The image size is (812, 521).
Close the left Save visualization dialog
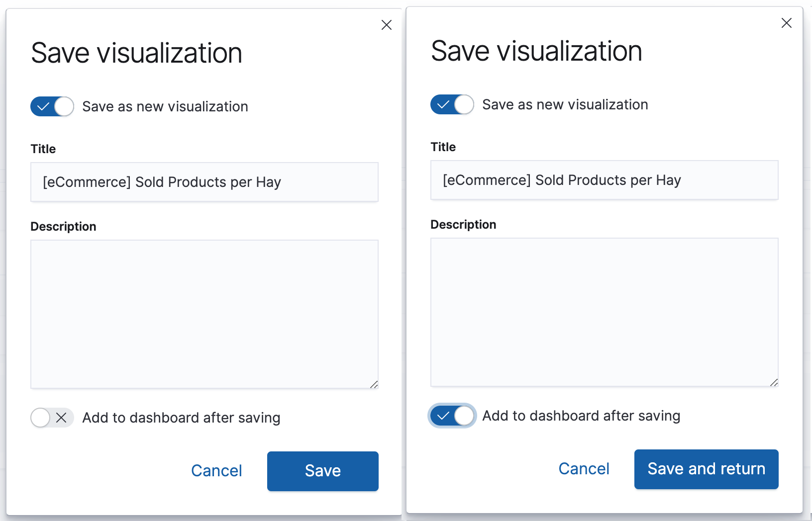[x=387, y=25]
